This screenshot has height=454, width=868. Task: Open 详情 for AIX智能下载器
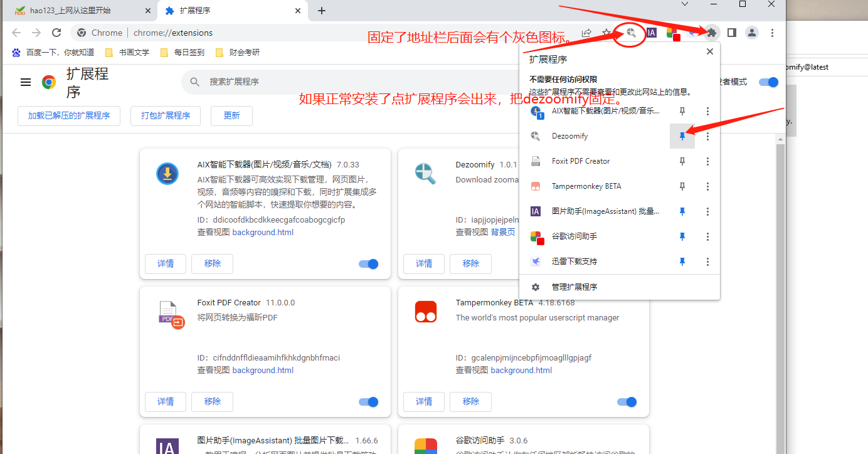click(166, 264)
